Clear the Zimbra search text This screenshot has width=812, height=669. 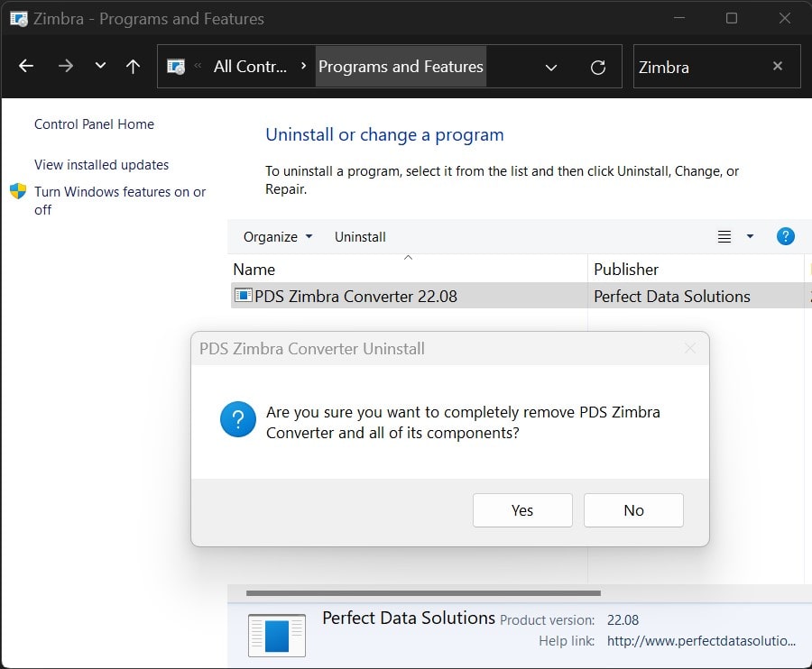(778, 66)
